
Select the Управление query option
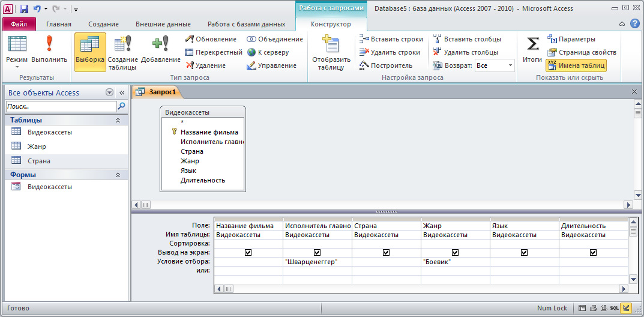[x=271, y=65]
